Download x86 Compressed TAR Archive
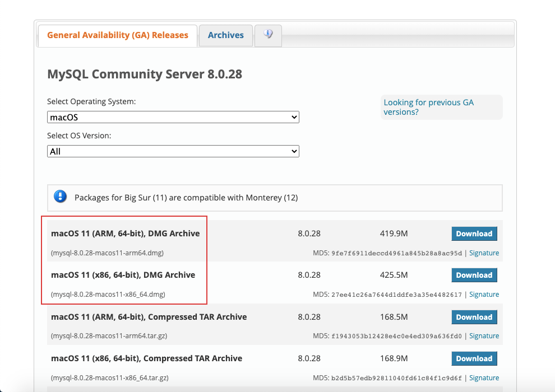This screenshot has height=392, width=555. pyautogui.click(x=474, y=358)
